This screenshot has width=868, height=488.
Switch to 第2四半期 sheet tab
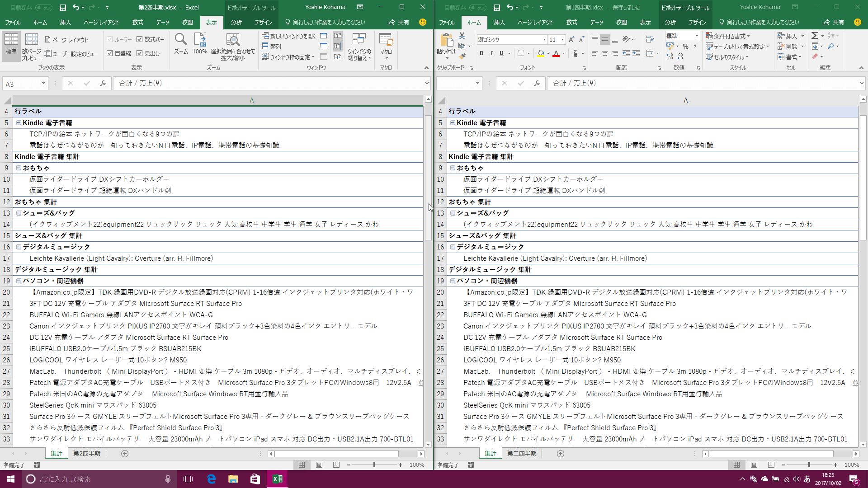pyautogui.click(x=87, y=453)
